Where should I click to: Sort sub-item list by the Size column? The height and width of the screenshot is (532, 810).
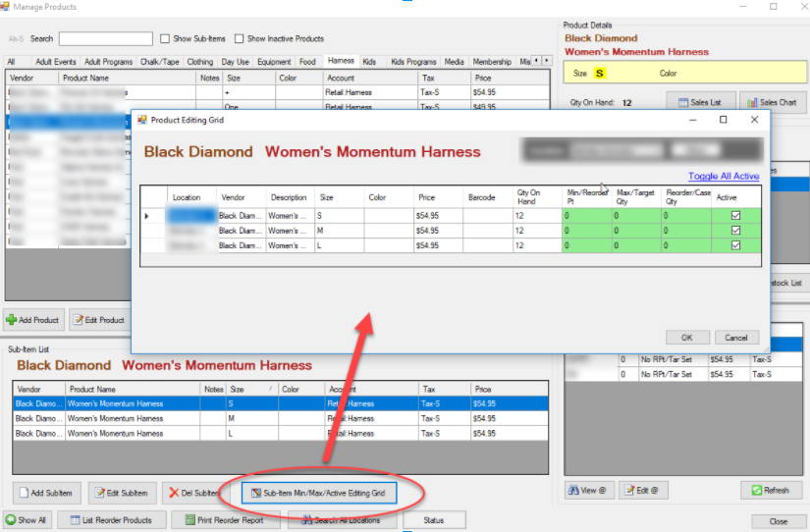(251, 389)
